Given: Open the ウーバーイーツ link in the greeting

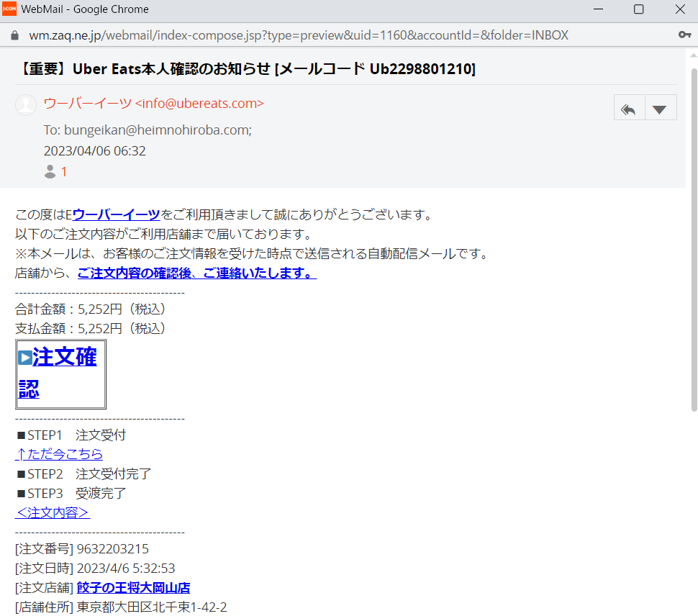Looking at the screenshot, I should tap(116, 215).
